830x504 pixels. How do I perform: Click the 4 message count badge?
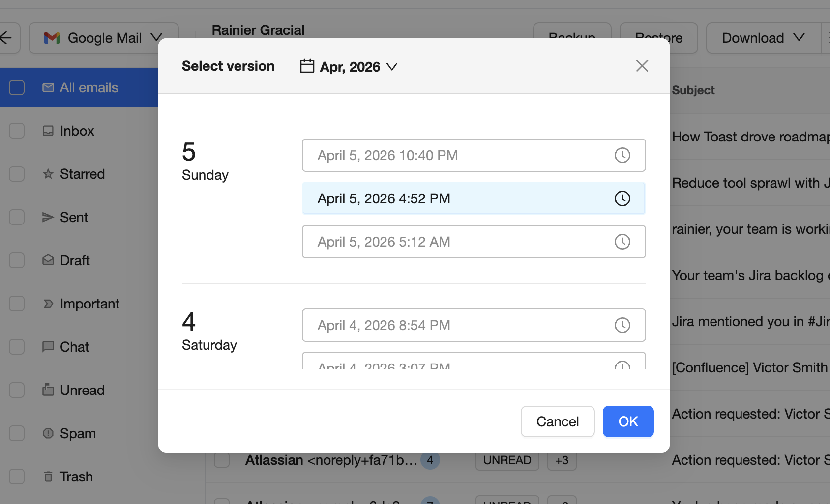coord(430,460)
